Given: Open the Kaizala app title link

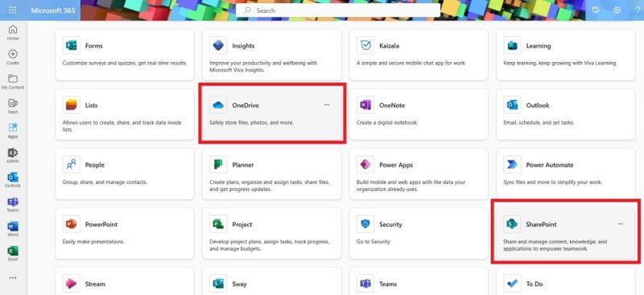Looking at the screenshot, I should [389, 46].
